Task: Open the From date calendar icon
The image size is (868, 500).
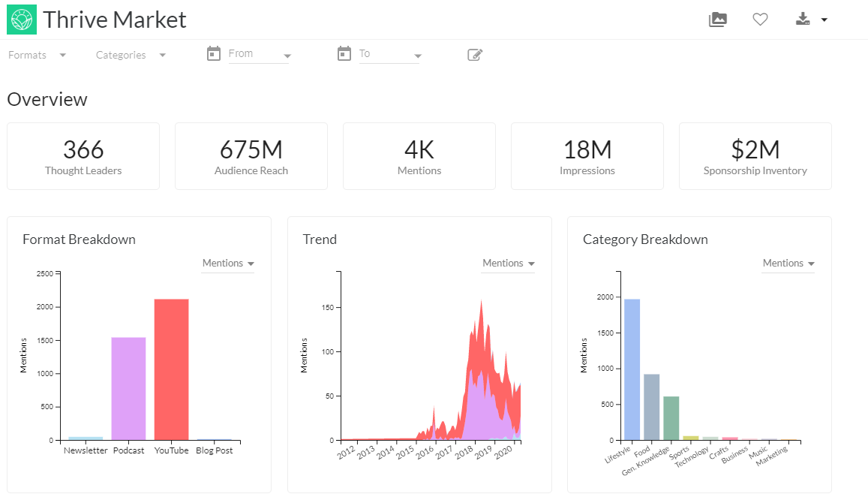Action: [x=214, y=54]
